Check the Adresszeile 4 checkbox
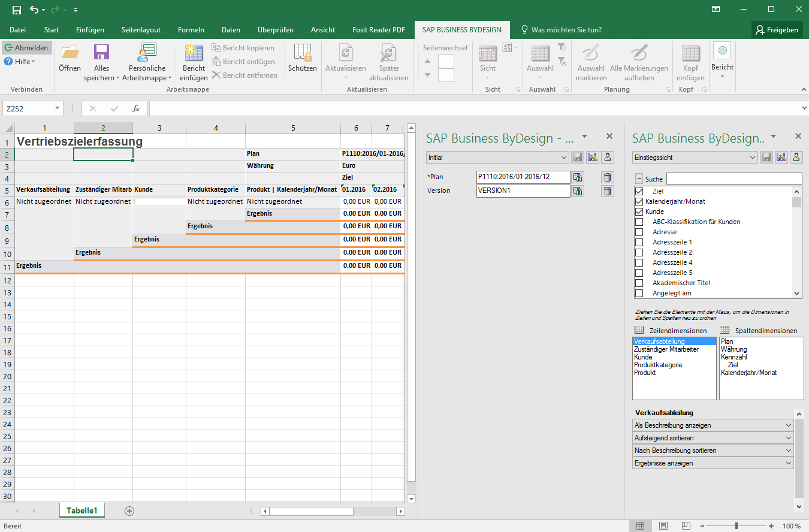 639,262
